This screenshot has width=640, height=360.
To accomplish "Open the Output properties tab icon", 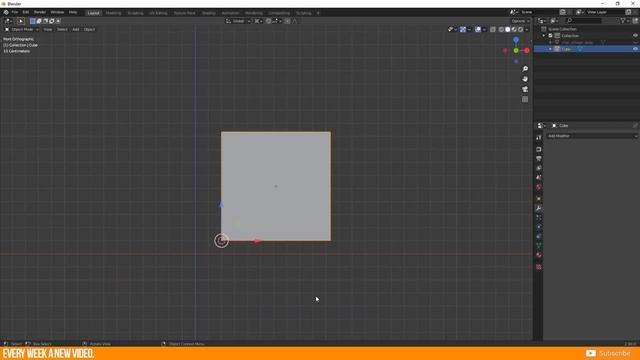I will pyautogui.click(x=539, y=159).
